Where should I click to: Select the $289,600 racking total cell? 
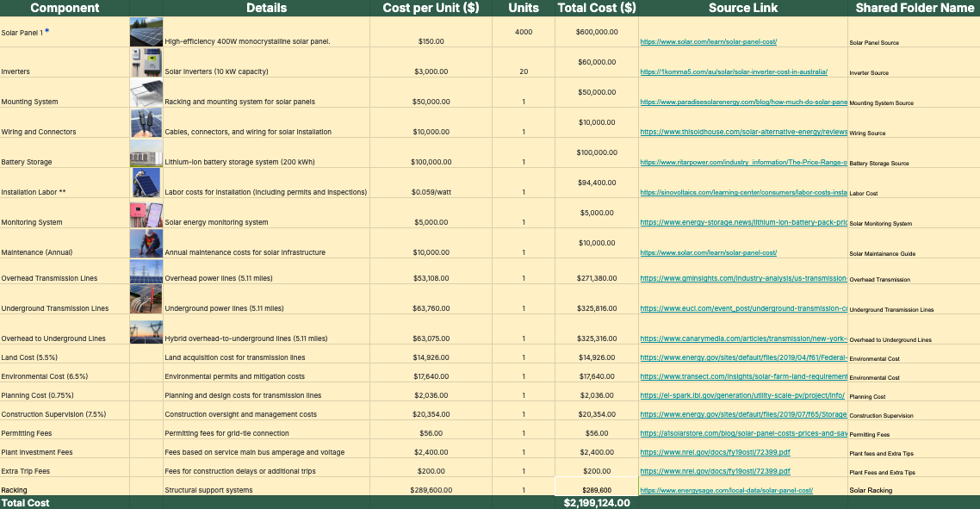[597, 487]
